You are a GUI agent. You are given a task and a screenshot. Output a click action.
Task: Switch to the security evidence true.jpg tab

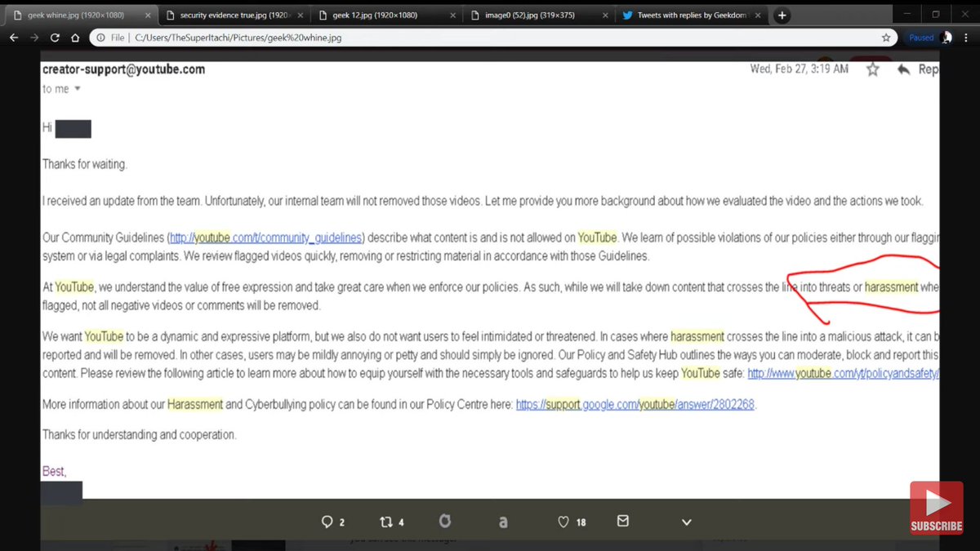pos(232,15)
